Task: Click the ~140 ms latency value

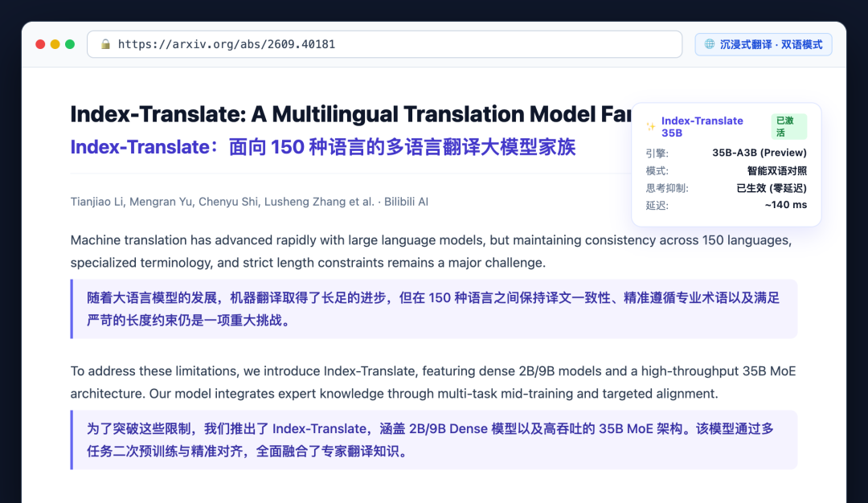Action: click(785, 205)
